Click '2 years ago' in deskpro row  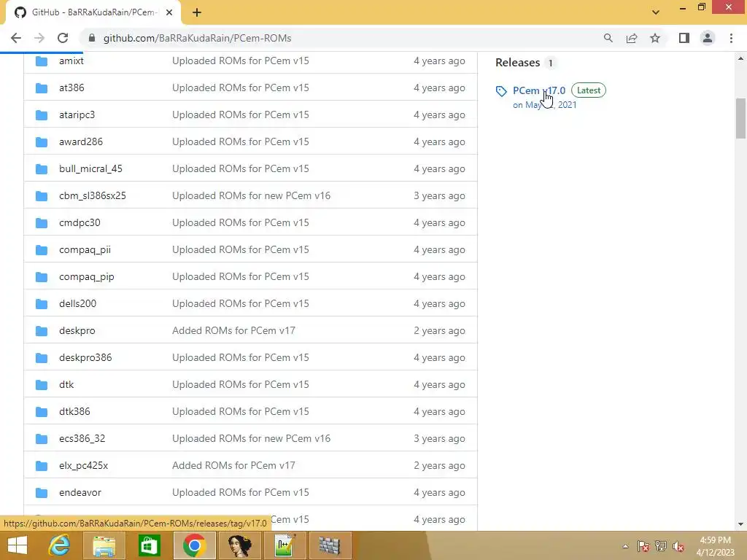point(439,330)
